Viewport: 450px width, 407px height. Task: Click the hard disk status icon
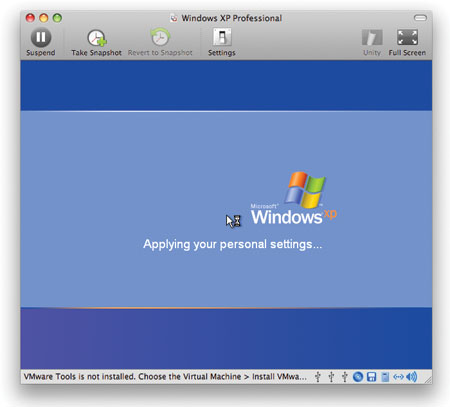click(385, 377)
